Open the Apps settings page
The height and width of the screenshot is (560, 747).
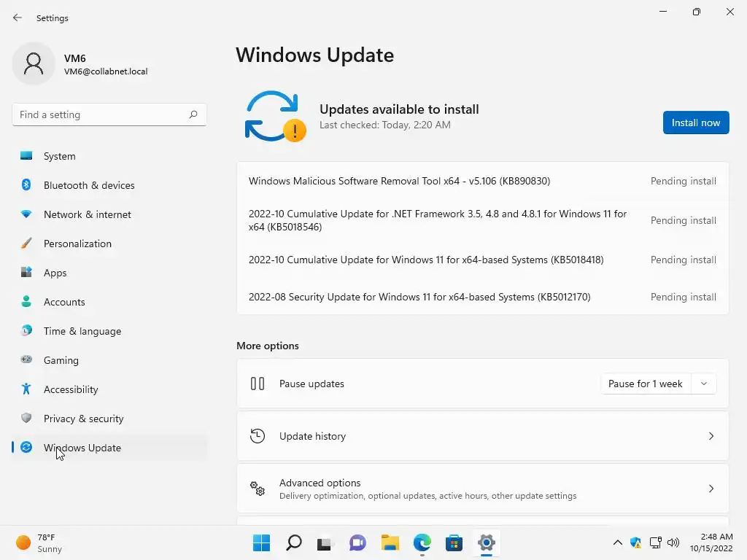click(109, 273)
